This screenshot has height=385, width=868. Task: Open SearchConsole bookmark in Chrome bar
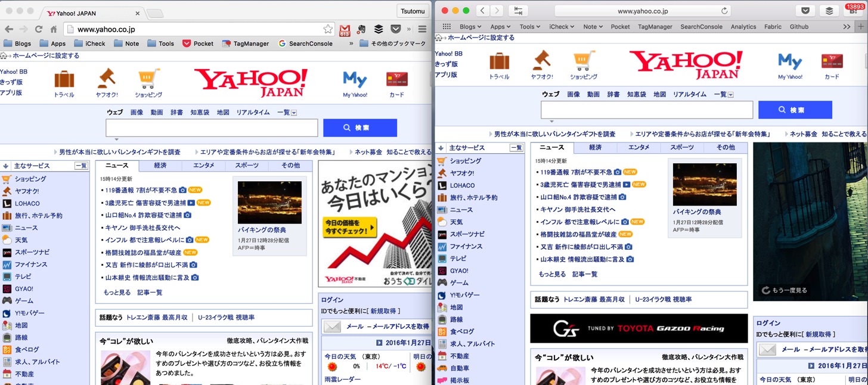point(305,44)
